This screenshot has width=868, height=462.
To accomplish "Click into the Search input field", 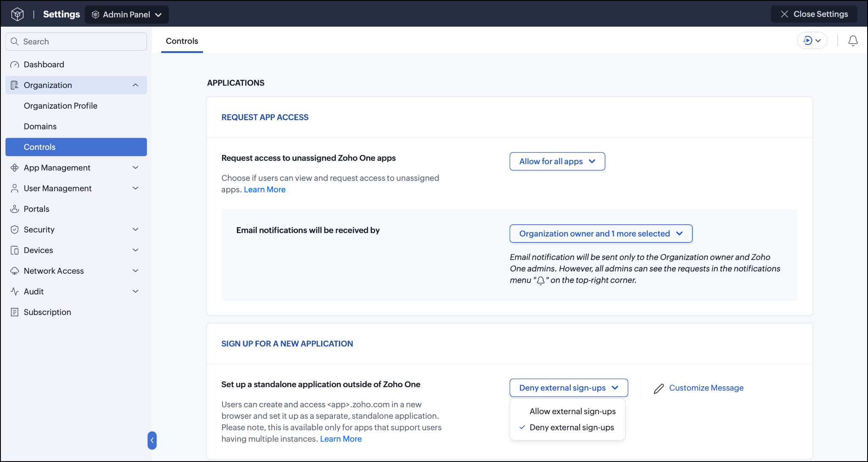I will (76, 41).
